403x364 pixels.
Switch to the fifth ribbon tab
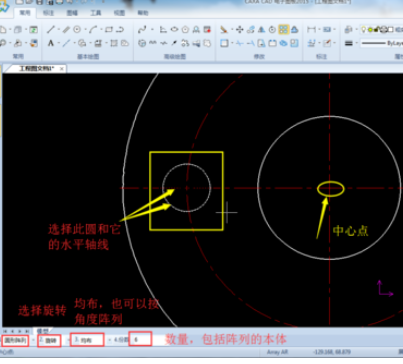click(119, 13)
